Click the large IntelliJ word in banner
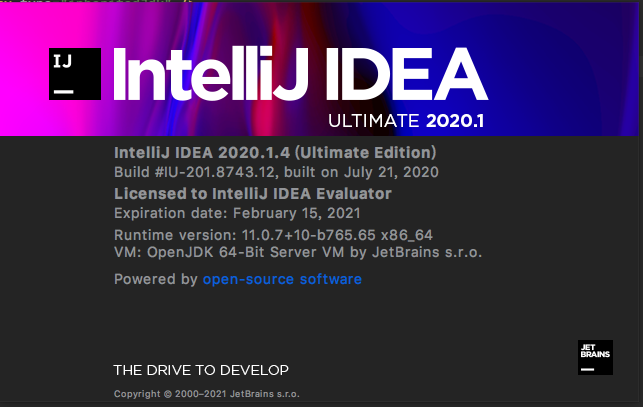Viewport: 643px width, 407px height. 211,74
